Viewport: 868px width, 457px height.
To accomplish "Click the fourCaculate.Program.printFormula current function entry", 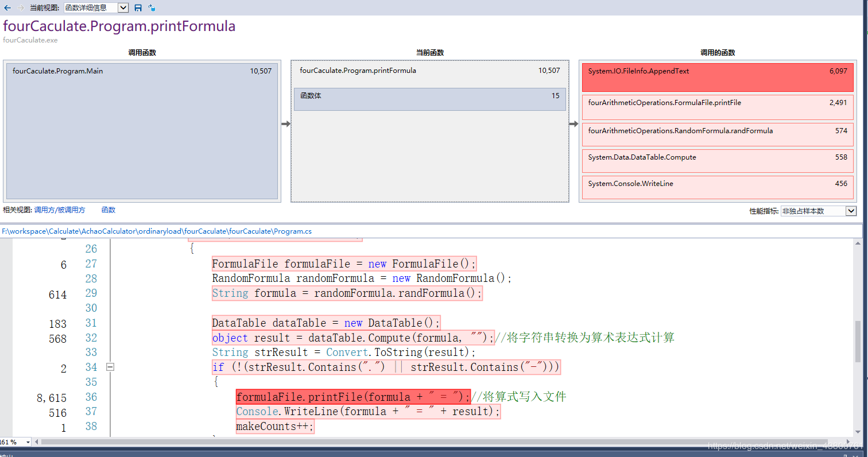I will coord(429,71).
